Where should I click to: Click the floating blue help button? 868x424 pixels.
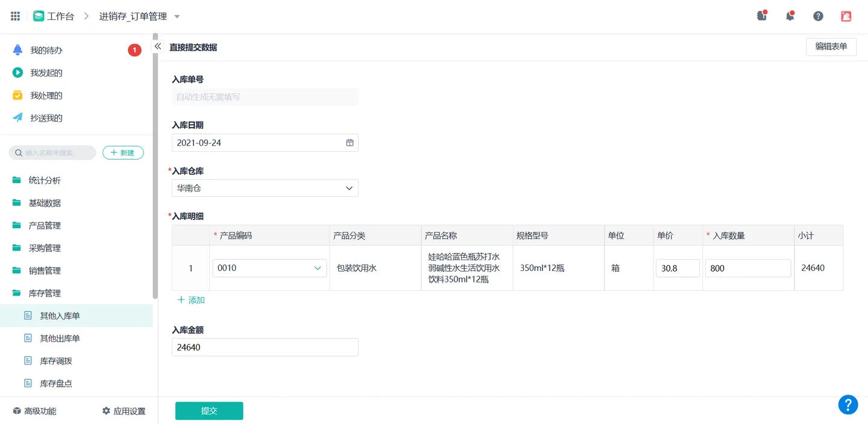point(848,405)
